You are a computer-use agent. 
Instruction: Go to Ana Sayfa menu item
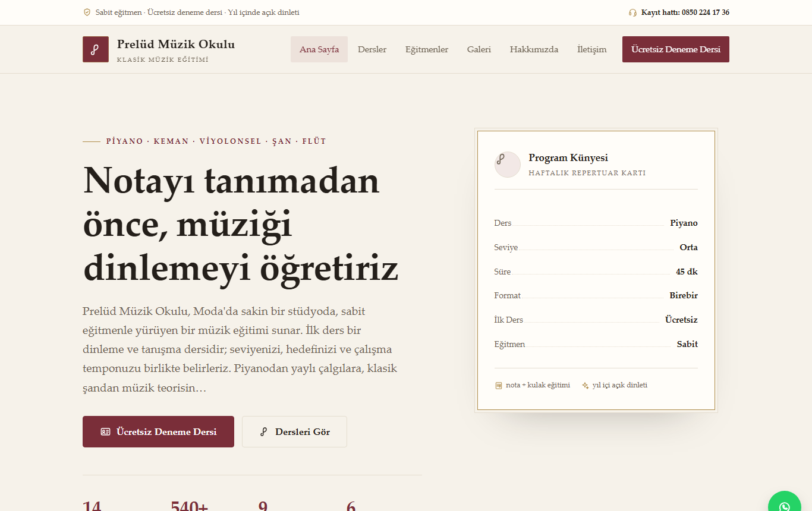click(319, 49)
